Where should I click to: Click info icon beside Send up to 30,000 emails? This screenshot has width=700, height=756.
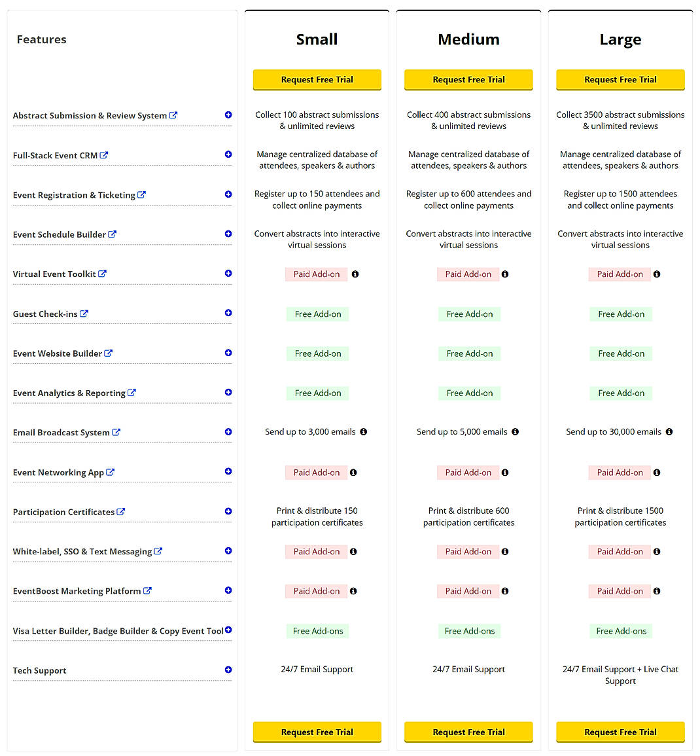[x=669, y=431]
